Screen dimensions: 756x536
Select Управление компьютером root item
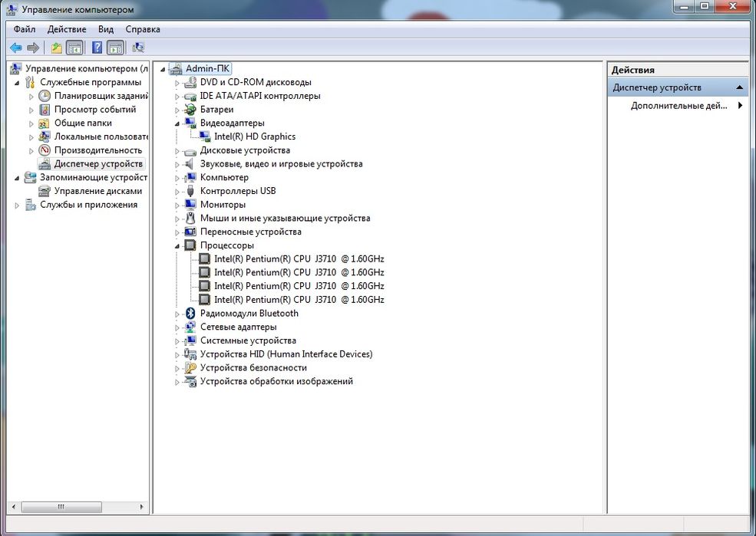tap(87, 69)
